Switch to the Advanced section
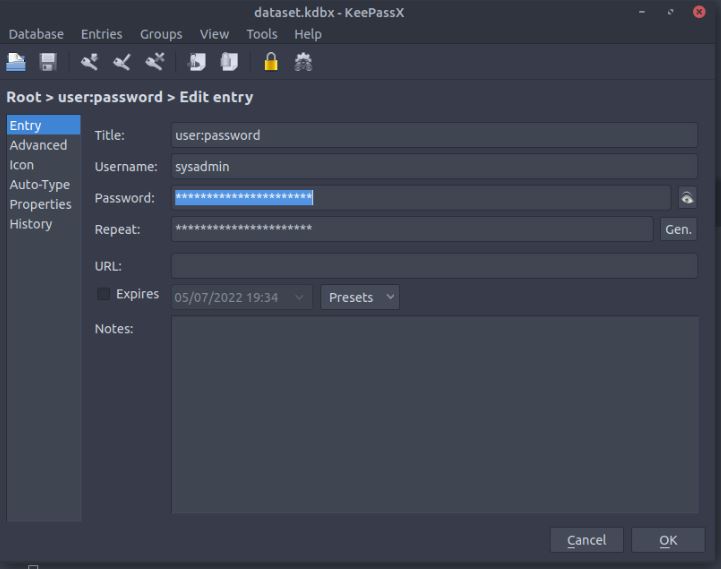 point(44,145)
